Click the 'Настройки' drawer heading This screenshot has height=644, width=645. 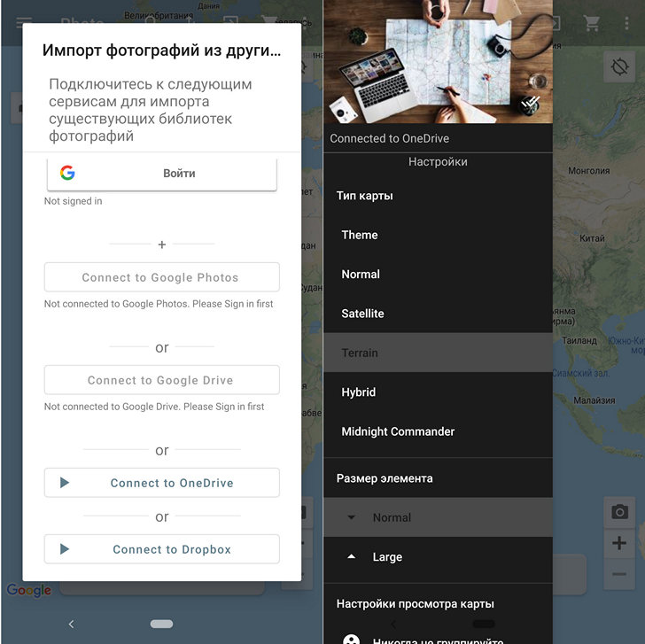tap(438, 161)
